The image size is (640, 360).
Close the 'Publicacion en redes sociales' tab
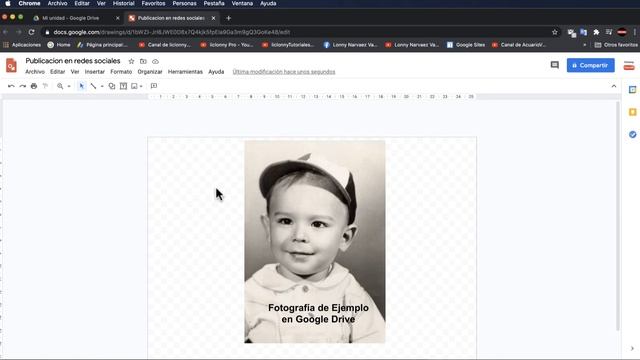point(213,18)
